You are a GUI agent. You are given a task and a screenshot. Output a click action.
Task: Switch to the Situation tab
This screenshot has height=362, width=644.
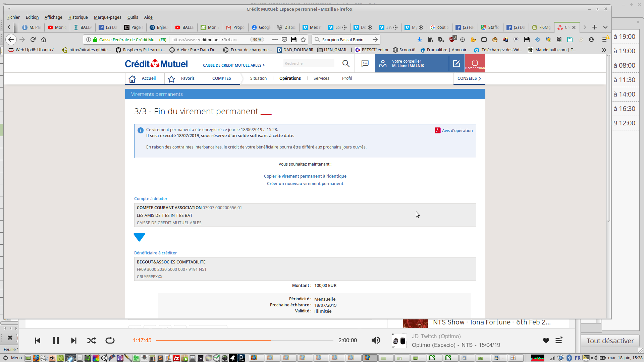(258, 78)
